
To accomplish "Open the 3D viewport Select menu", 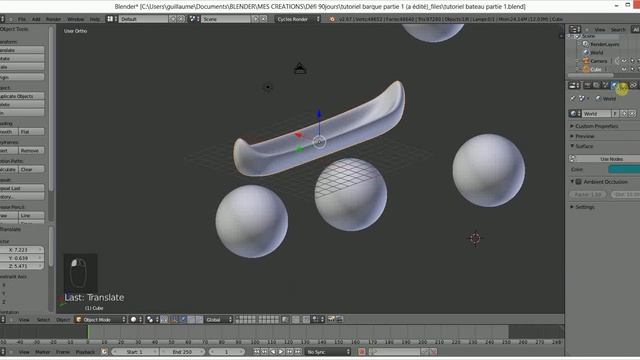I will (x=43, y=320).
